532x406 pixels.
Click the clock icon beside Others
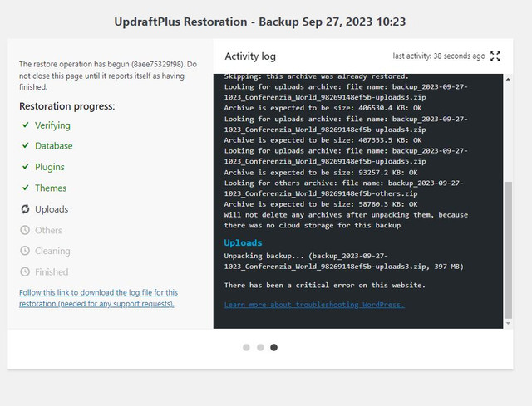click(25, 230)
